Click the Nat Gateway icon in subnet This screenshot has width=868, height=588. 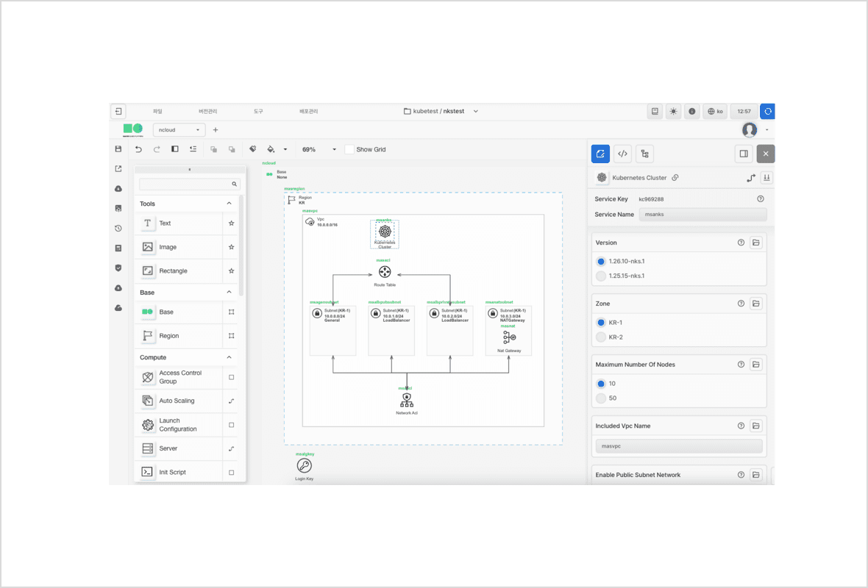click(509, 337)
